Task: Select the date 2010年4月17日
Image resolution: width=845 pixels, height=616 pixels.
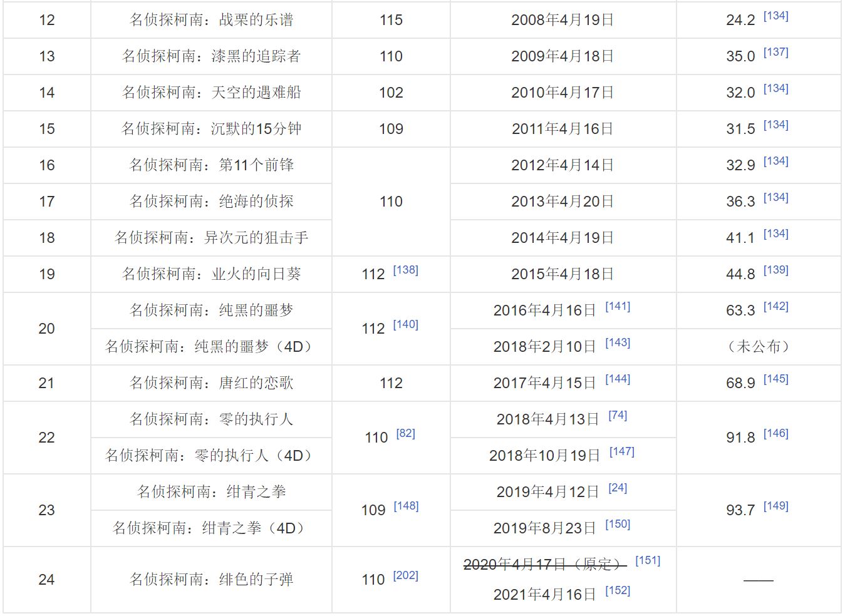Action: click(x=562, y=93)
